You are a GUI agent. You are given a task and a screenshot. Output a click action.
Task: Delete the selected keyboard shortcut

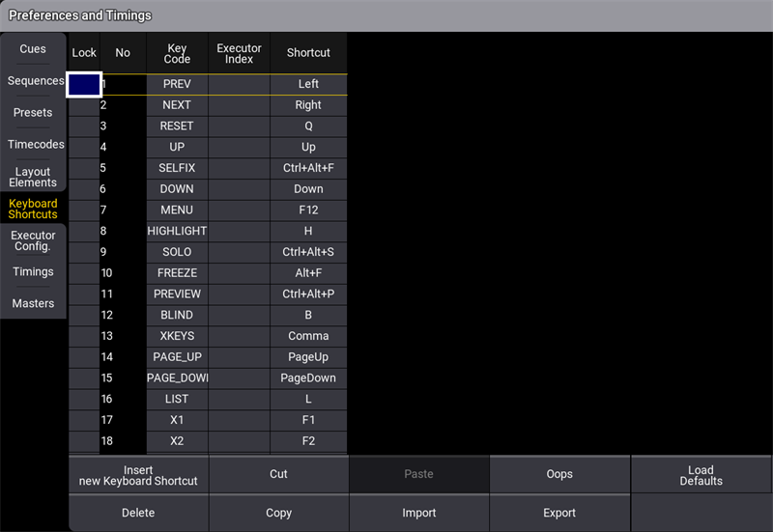click(138, 514)
